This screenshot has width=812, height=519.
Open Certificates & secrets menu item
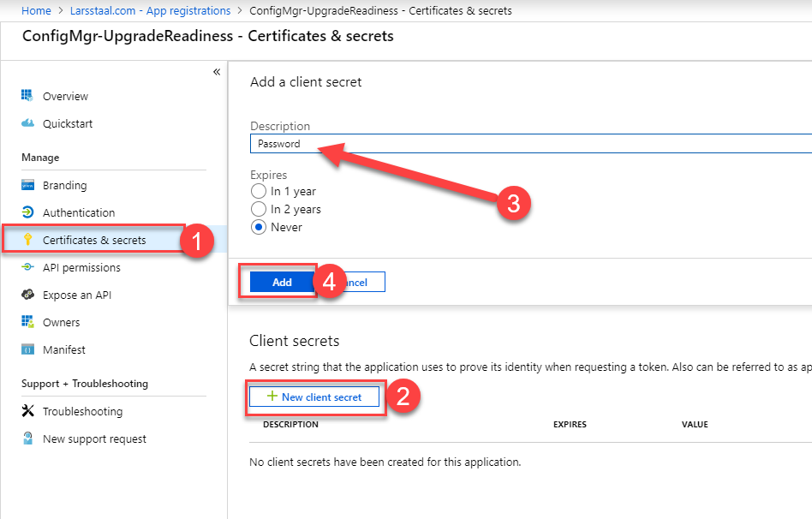click(x=94, y=240)
